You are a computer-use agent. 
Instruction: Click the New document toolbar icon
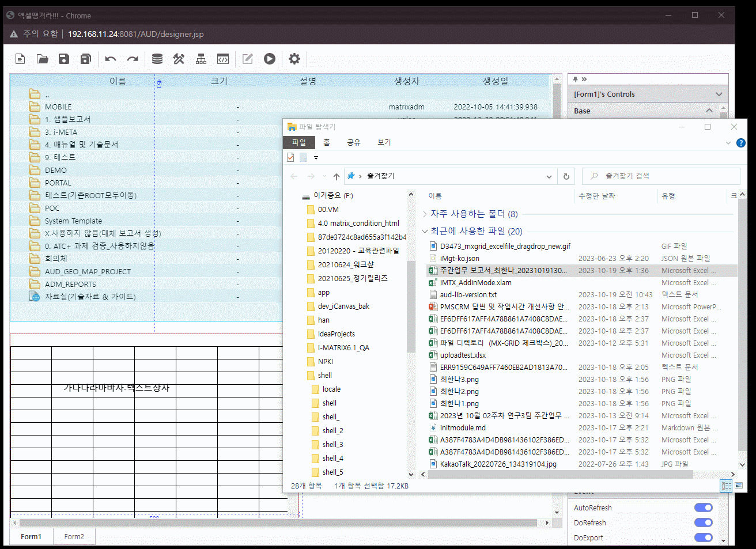click(x=20, y=59)
